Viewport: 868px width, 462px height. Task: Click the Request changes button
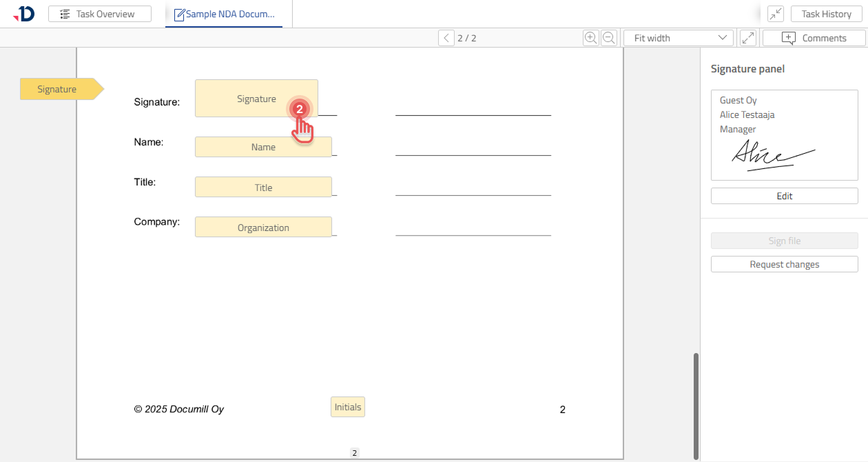click(784, 263)
